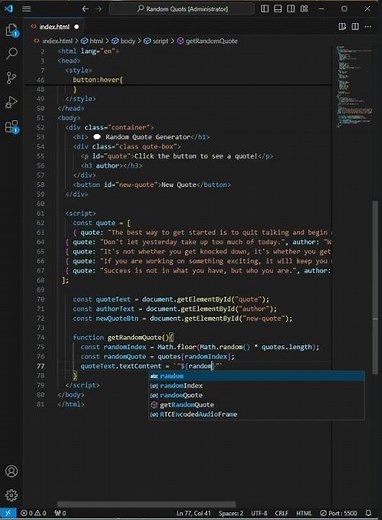Click the ports forwarded status item
382x520 pixels.
60,513
